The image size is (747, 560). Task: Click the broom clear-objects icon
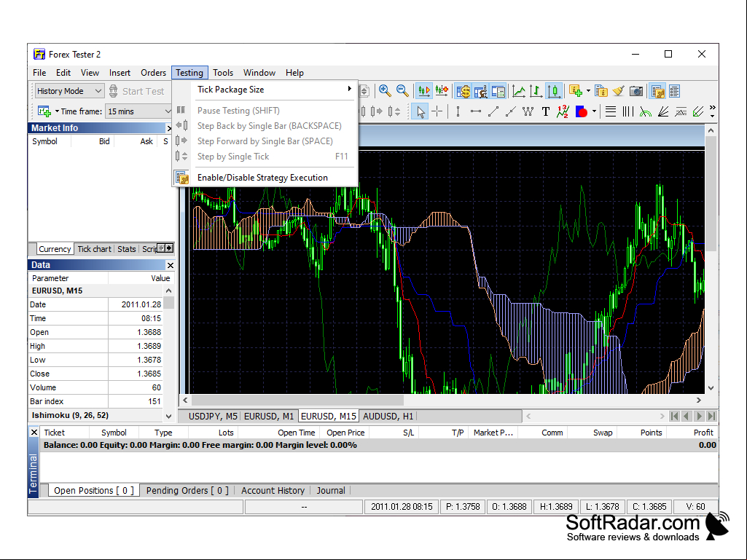(x=619, y=91)
